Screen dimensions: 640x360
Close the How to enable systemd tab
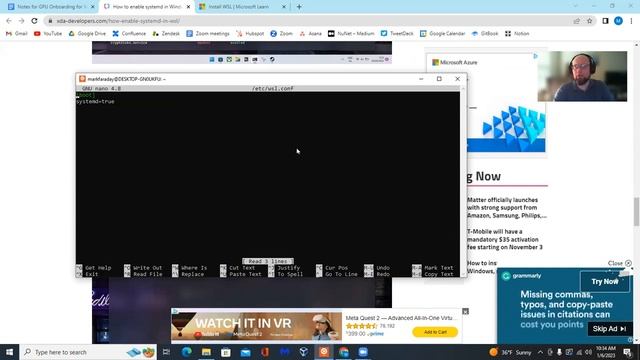(188, 7)
